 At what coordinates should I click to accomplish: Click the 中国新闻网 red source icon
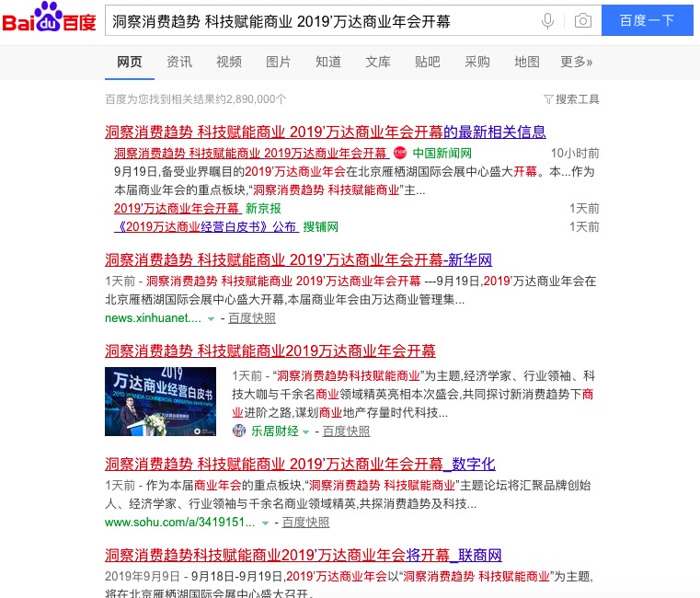click(x=399, y=154)
